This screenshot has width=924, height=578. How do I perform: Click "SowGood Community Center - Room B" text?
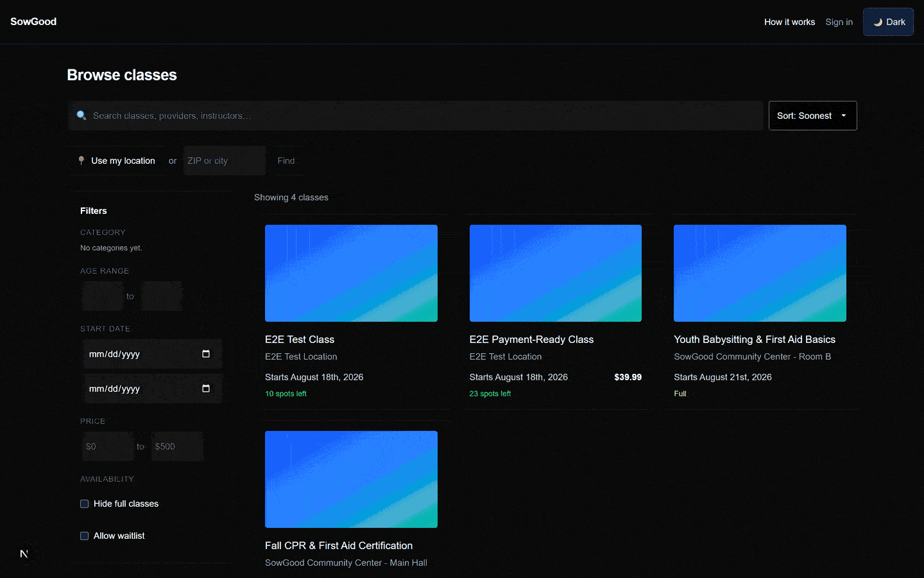pyautogui.click(x=752, y=356)
